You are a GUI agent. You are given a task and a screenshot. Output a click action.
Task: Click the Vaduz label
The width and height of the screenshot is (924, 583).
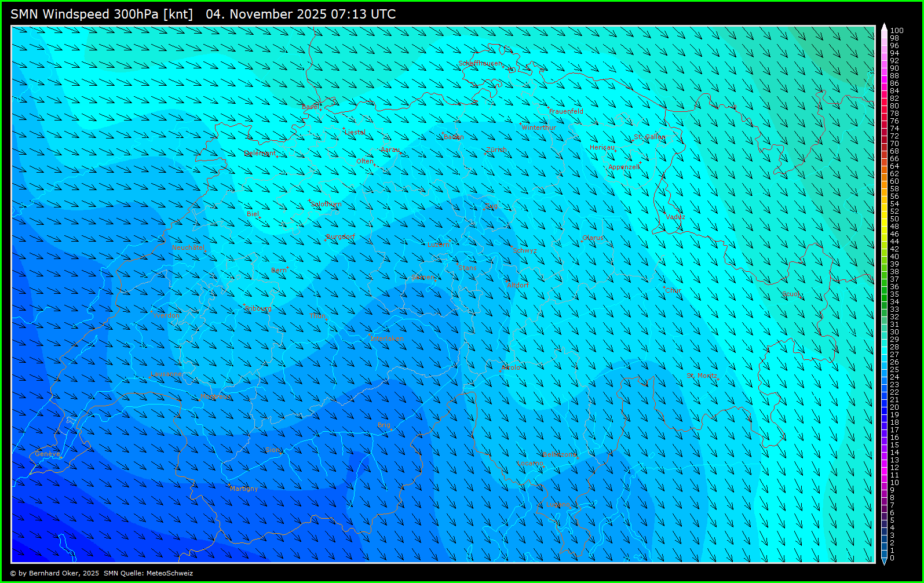point(675,217)
